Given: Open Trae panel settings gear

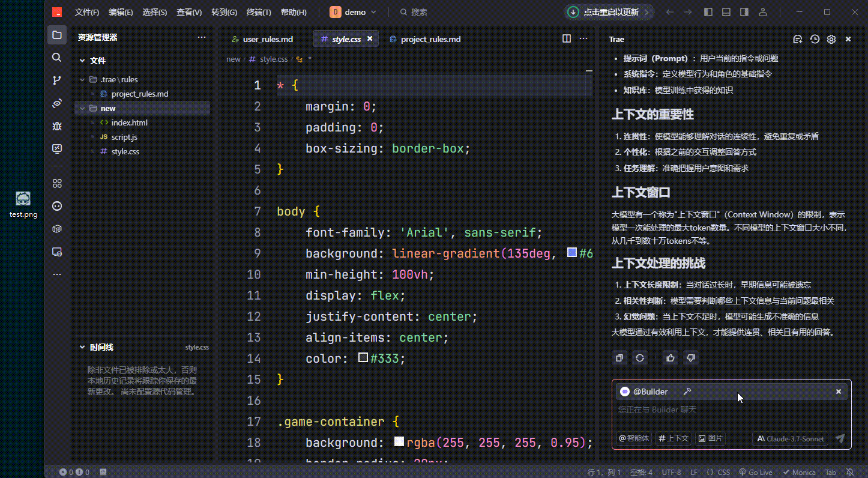Looking at the screenshot, I should [831, 39].
